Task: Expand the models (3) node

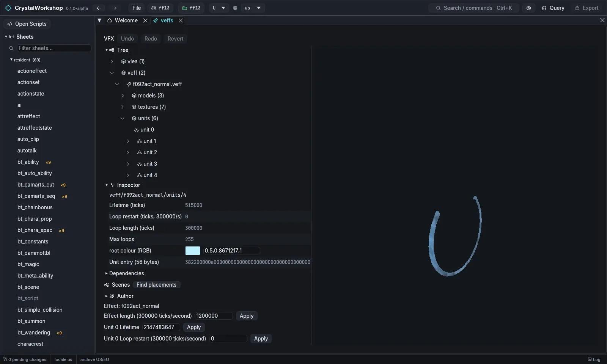Action: click(x=123, y=96)
